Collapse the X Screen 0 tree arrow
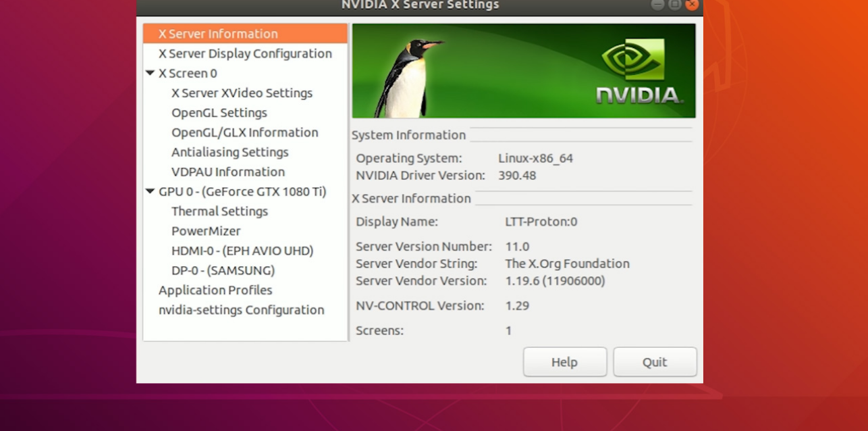Image resolution: width=868 pixels, height=431 pixels. pyautogui.click(x=150, y=73)
